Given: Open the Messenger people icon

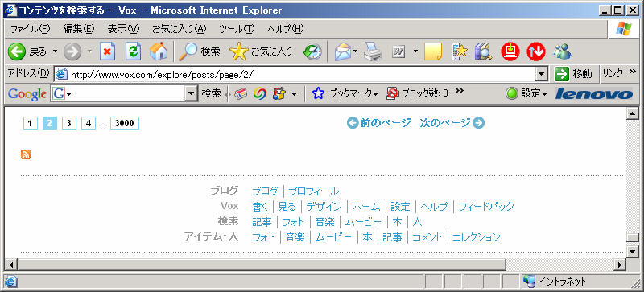Looking at the screenshot, I should [562, 51].
